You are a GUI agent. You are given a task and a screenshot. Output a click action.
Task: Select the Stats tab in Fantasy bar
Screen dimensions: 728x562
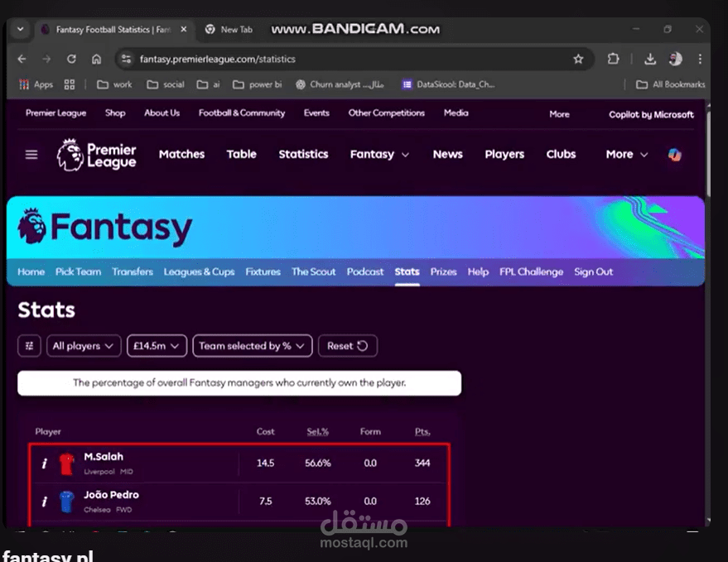point(407,272)
